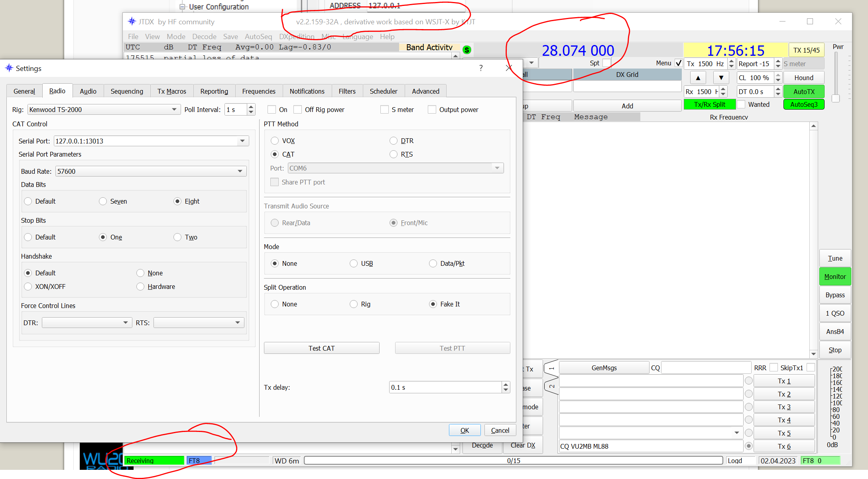This screenshot has height=479, width=868.
Task: Toggle the Wanted checkbox
Action: (x=741, y=104)
